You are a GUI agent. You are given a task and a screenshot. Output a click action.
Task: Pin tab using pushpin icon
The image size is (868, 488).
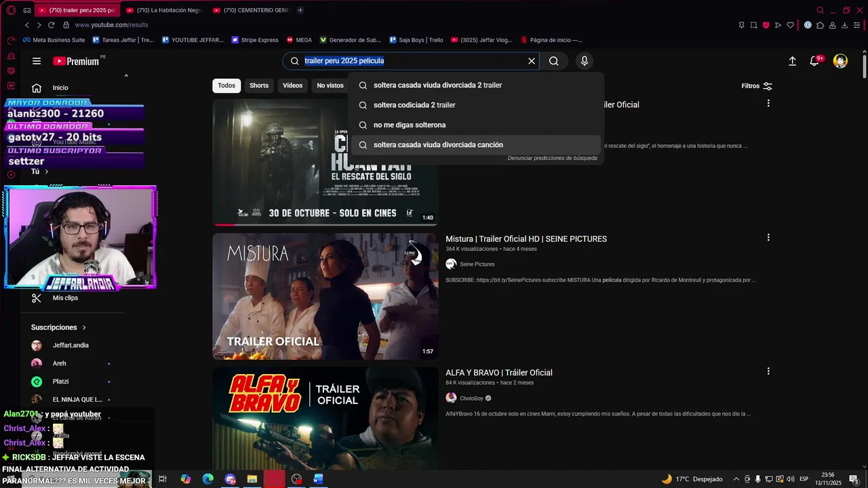pos(741,25)
